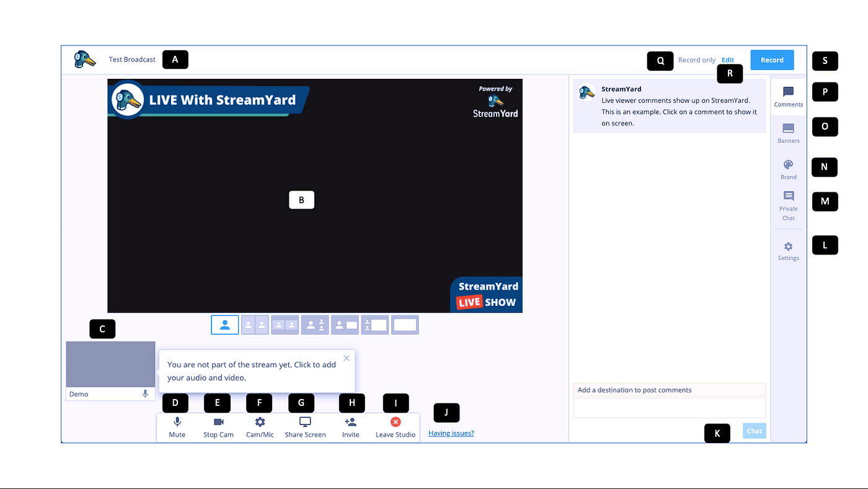Start sharing your screen
Image resolution: width=868 pixels, height=489 pixels.
[305, 428]
